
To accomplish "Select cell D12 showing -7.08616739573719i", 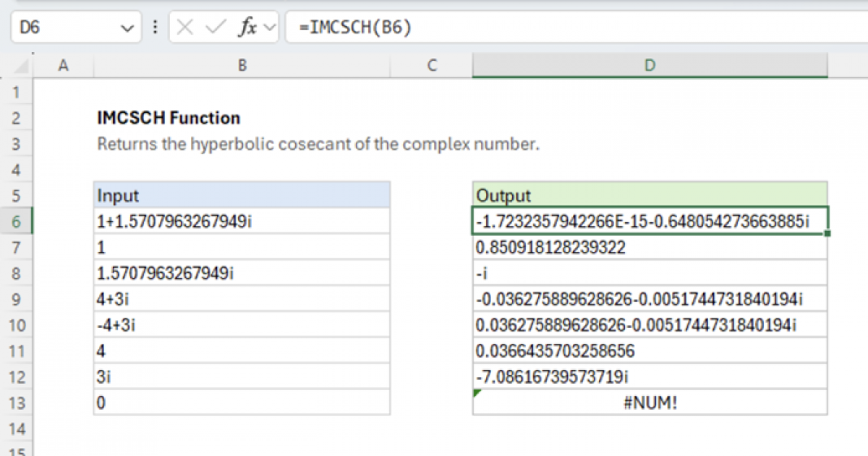I will [649, 376].
